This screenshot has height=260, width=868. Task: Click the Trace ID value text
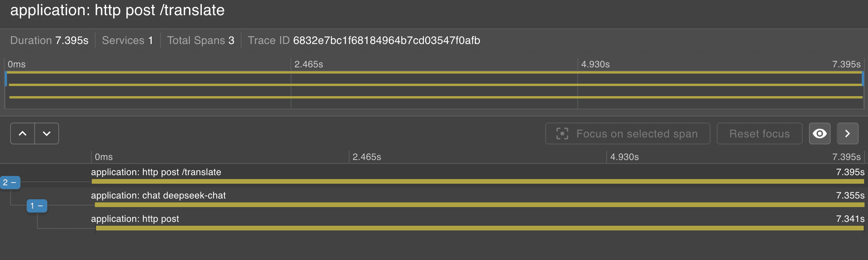click(386, 40)
